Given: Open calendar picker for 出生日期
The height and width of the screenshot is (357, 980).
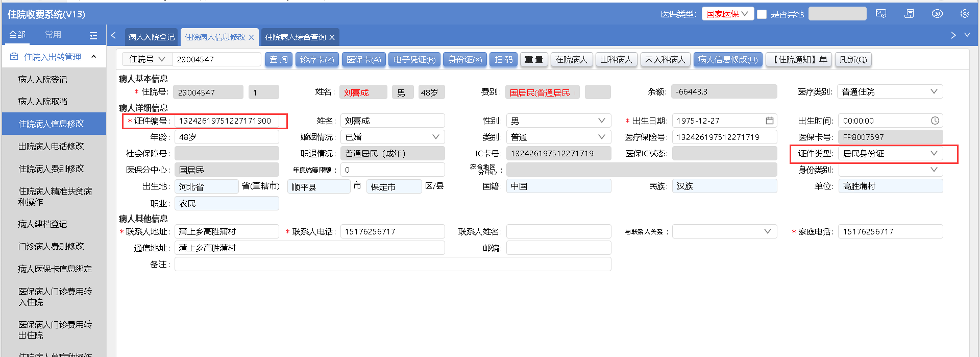Looking at the screenshot, I should coord(770,121).
